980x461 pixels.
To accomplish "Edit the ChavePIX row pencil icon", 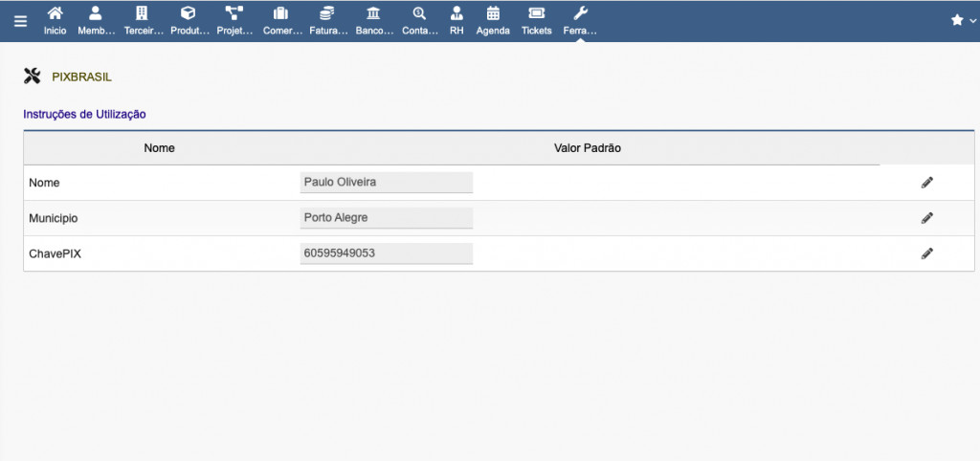I will [926, 253].
